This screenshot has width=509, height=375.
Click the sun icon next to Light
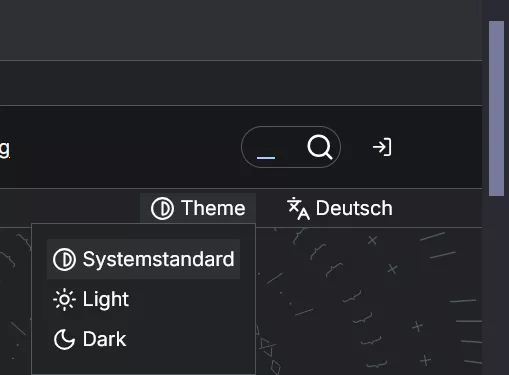point(64,299)
